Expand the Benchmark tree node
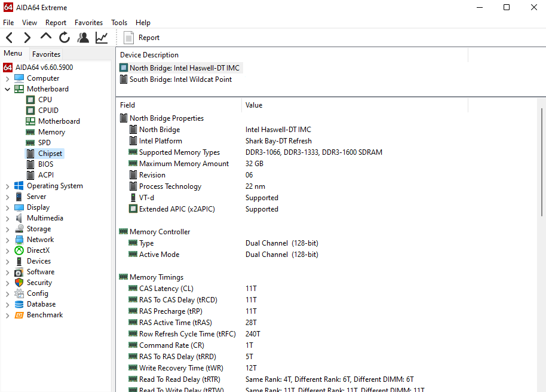The height and width of the screenshot is (392, 546). click(7, 316)
